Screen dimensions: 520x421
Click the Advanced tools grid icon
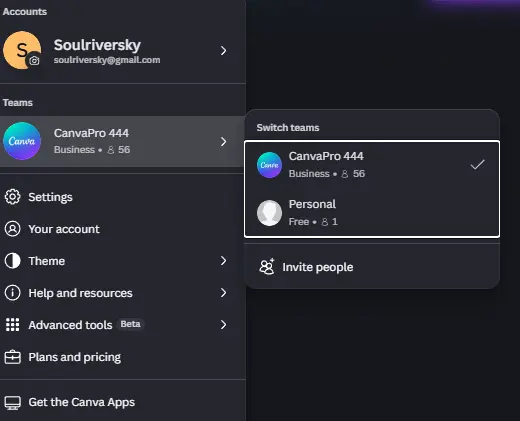click(x=13, y=325)
